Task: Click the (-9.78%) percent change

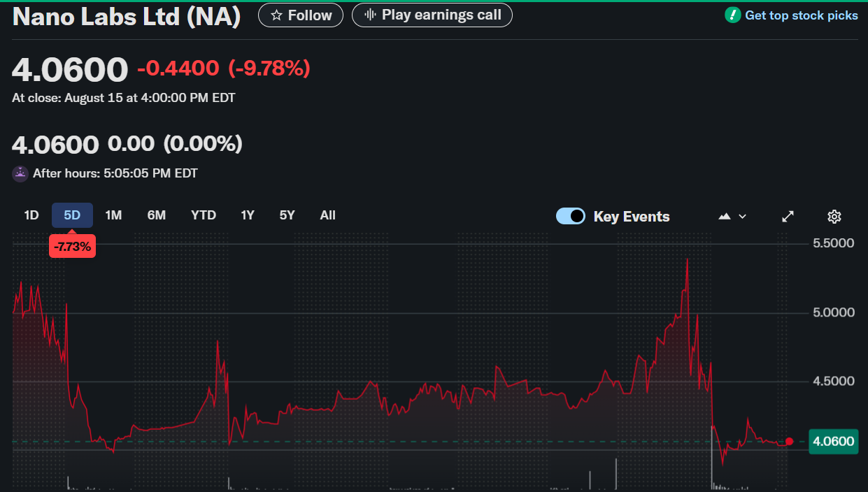Action: pyautogui.click(x=269, y=68)
